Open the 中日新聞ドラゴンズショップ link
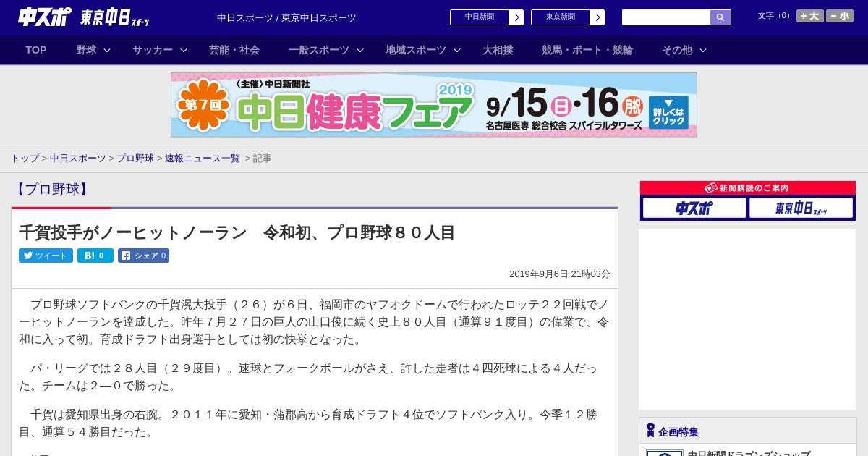Viewport: 868px width, 456px height. click(749, 453)
